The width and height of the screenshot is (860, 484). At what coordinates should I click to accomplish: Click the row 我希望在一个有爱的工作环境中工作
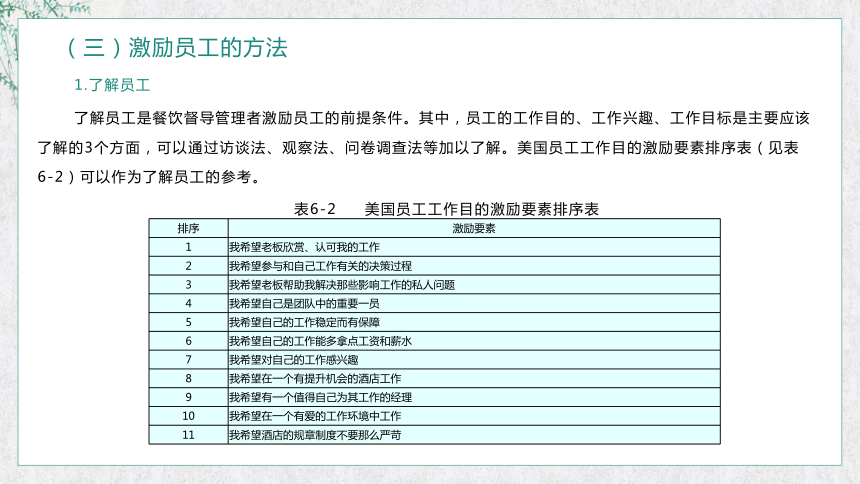474,416
